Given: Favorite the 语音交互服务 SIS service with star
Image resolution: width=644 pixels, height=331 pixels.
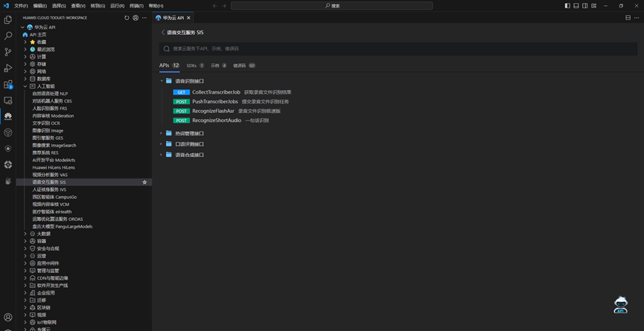Looking at the screenshot, I should point(144,182).
